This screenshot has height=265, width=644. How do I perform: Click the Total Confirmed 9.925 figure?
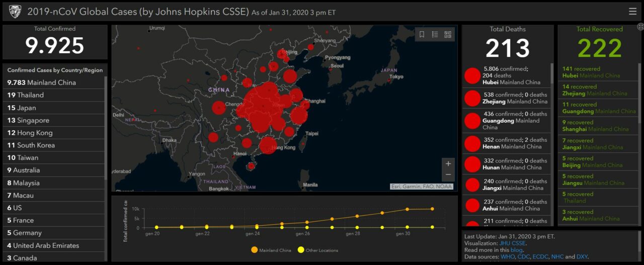click(55, 46)
